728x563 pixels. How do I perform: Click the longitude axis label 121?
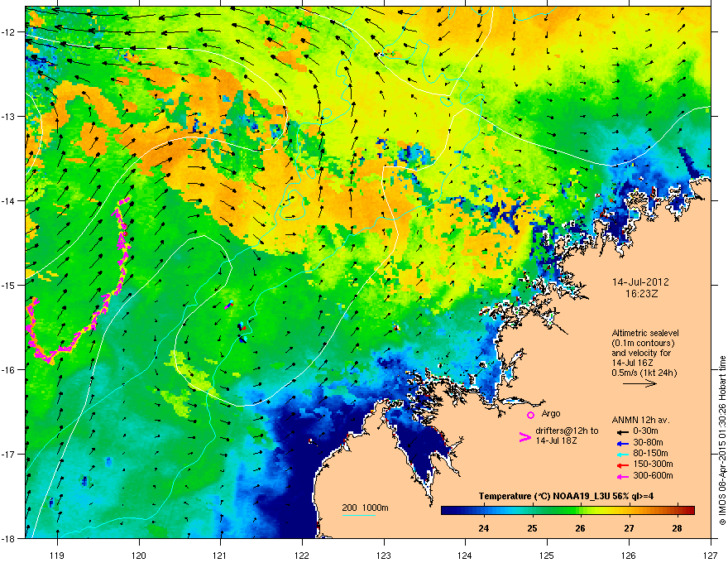pyautogui.click(x=220, y=555)
